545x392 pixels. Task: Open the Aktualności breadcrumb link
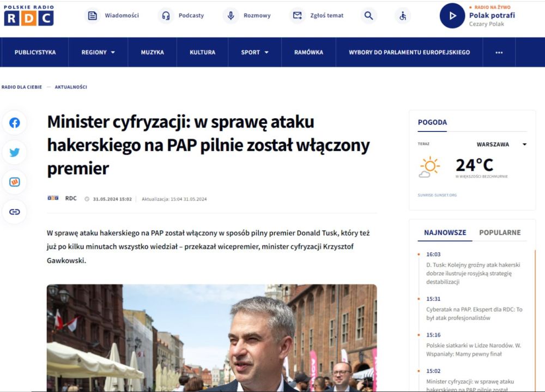pos(71,87)
